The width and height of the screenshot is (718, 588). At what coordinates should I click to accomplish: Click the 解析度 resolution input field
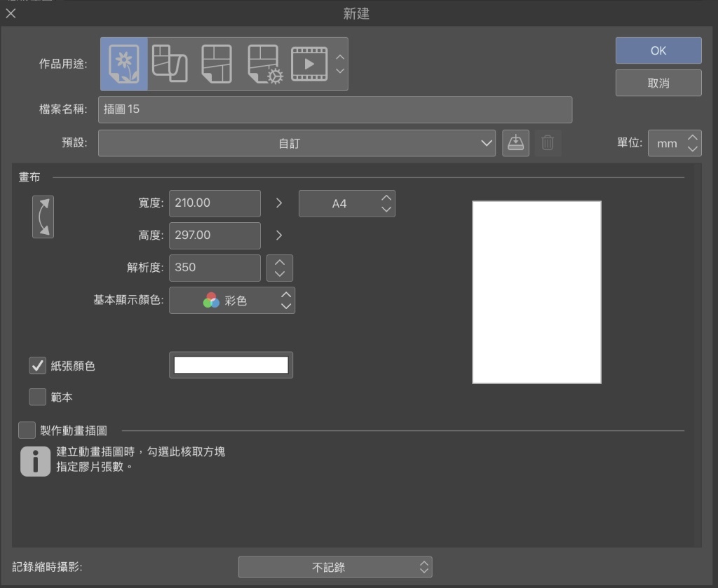(x=215, y=268)
